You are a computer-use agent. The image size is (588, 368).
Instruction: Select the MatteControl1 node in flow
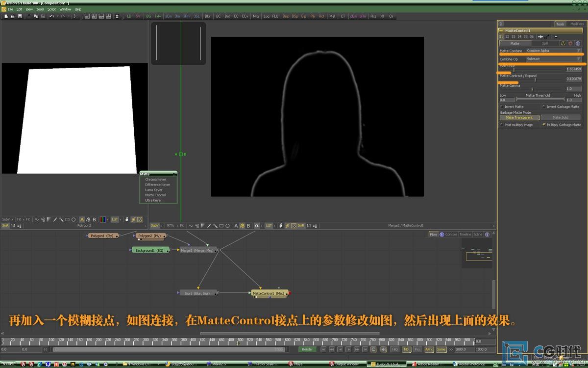pyautogui.click(x=269, y=293)
